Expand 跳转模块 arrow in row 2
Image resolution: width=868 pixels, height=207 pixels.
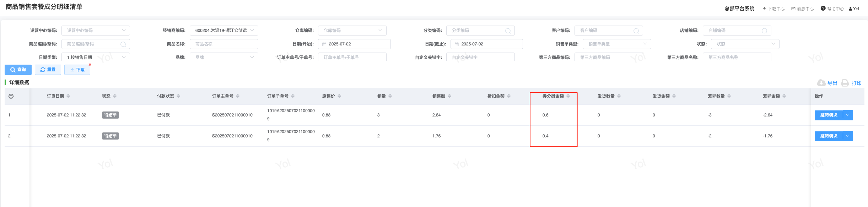click(x=848, y=136)
